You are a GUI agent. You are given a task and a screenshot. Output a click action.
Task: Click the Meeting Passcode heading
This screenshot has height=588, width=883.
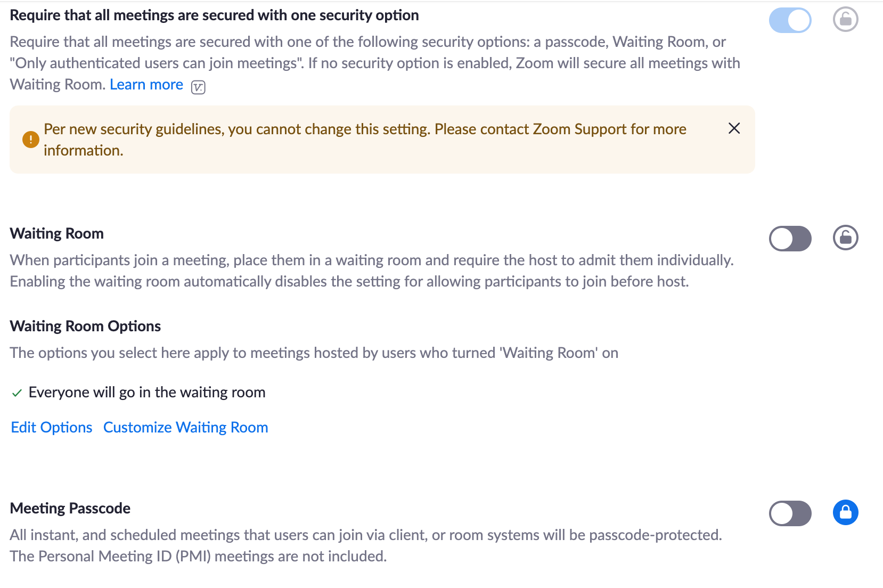click(x=70, y=508)
